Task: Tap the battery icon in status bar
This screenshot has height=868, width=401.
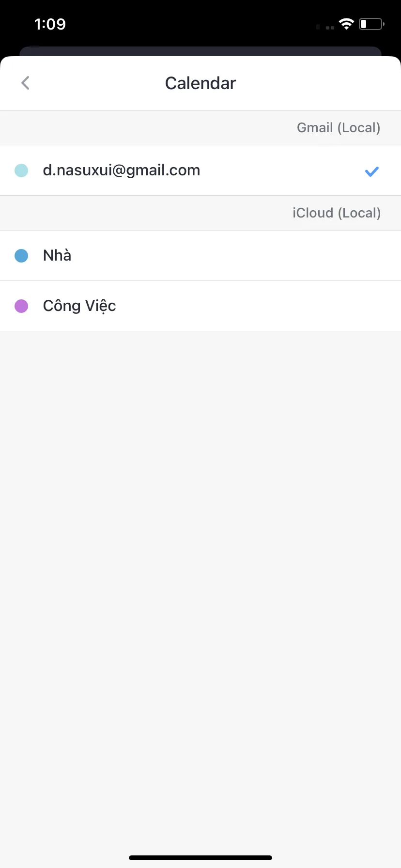Action: (371, 24)
